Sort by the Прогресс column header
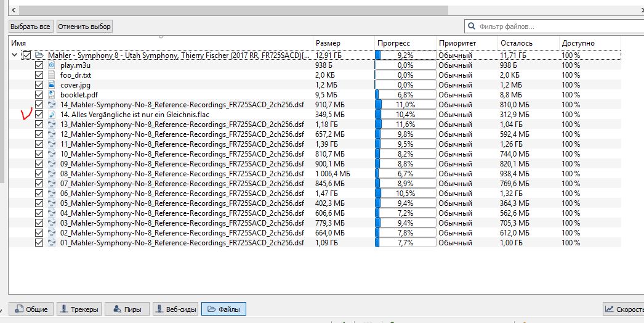644x323 pixels. click(405, 43)
